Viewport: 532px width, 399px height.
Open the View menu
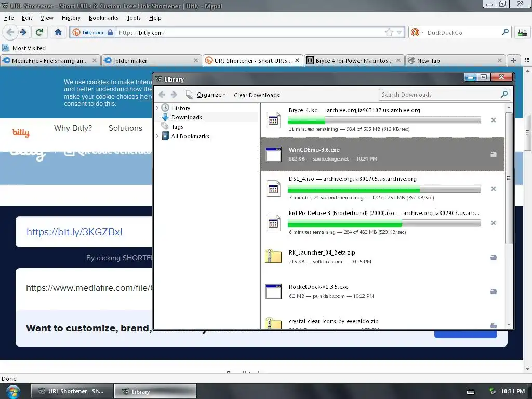(x=47, y=18)
